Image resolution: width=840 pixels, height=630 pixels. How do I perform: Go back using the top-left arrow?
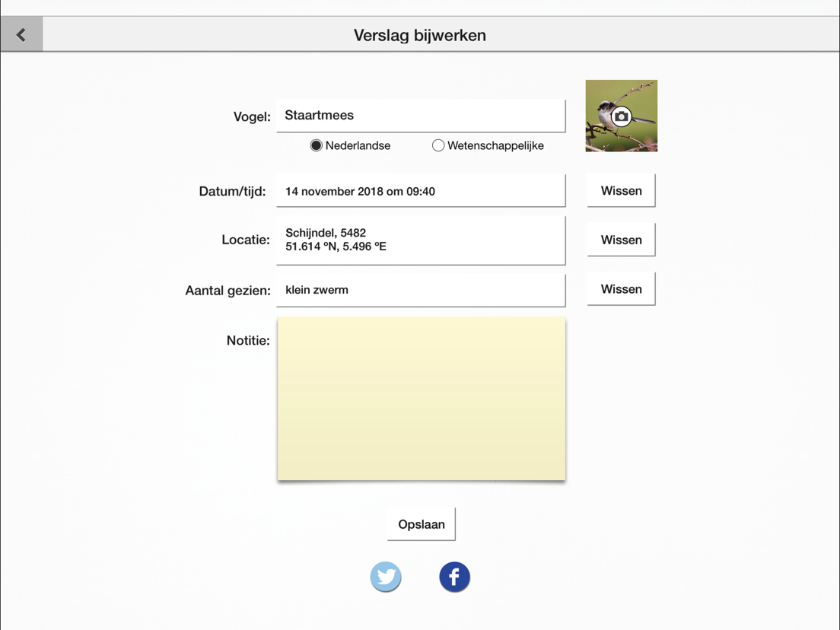click(21, 34)
